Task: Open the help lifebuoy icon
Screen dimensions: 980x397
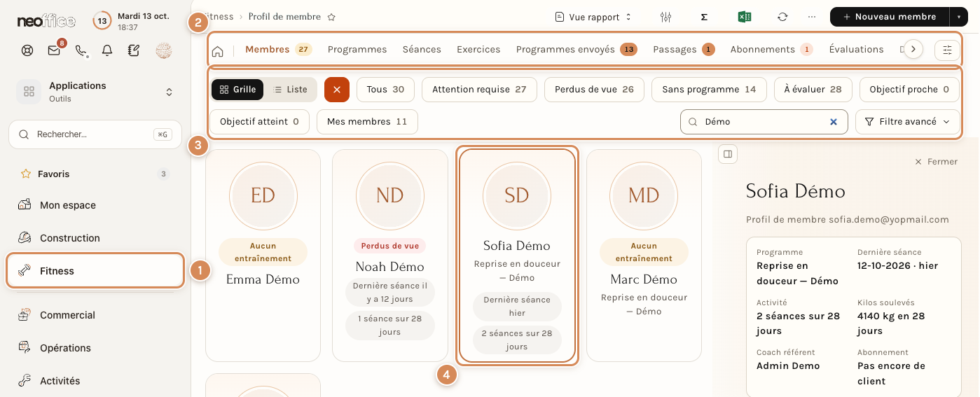Action: 27,50
